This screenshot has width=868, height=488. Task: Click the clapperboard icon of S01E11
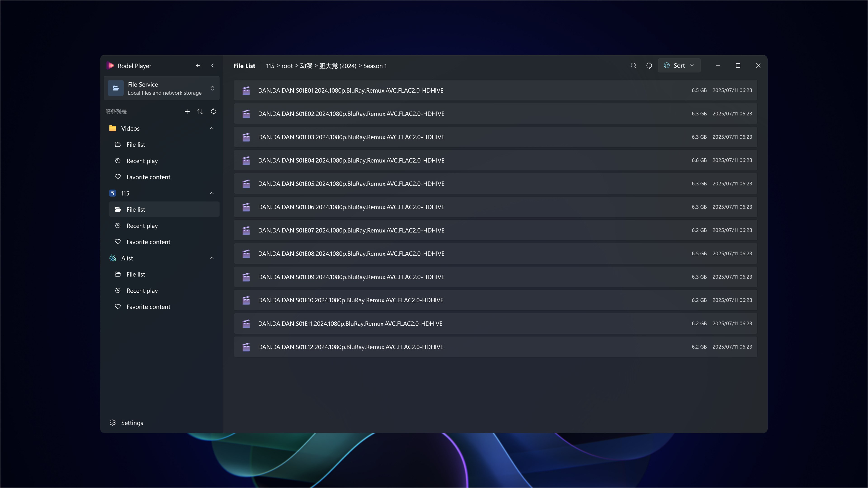click(246, 324)
